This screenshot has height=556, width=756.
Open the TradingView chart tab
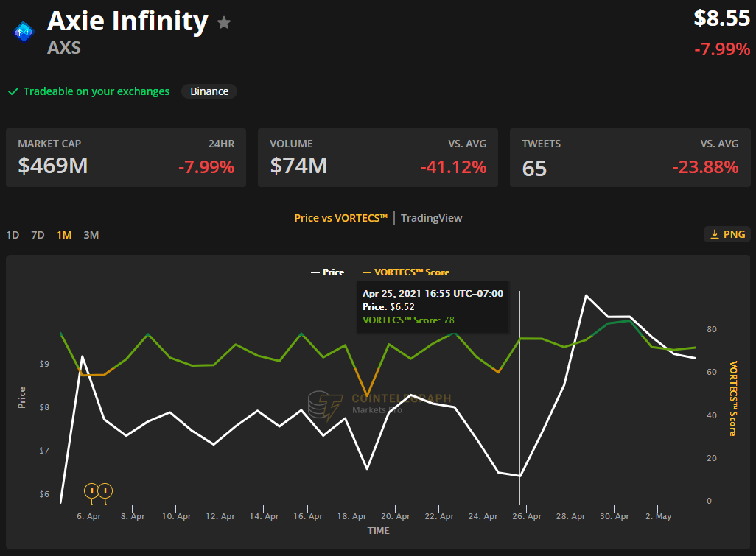431,218
